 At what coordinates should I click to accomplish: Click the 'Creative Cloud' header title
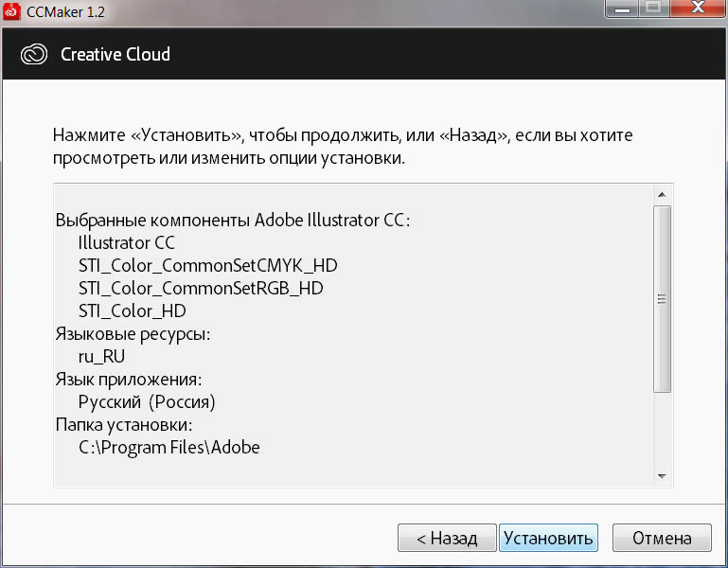click(x=115, y=54)
